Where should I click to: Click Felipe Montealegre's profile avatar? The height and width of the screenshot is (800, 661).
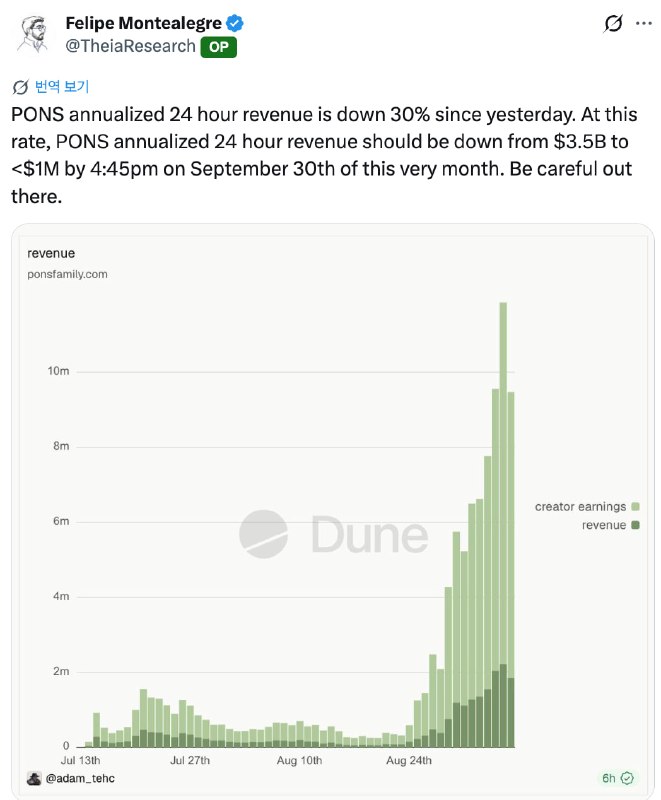coord(33,35)
